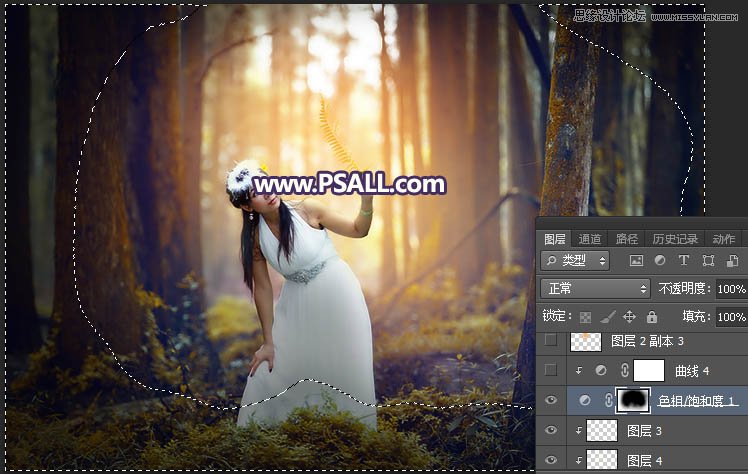Select the white mask of 曲线 4
The height and width of the screenshot is (474, 748).
649,371
